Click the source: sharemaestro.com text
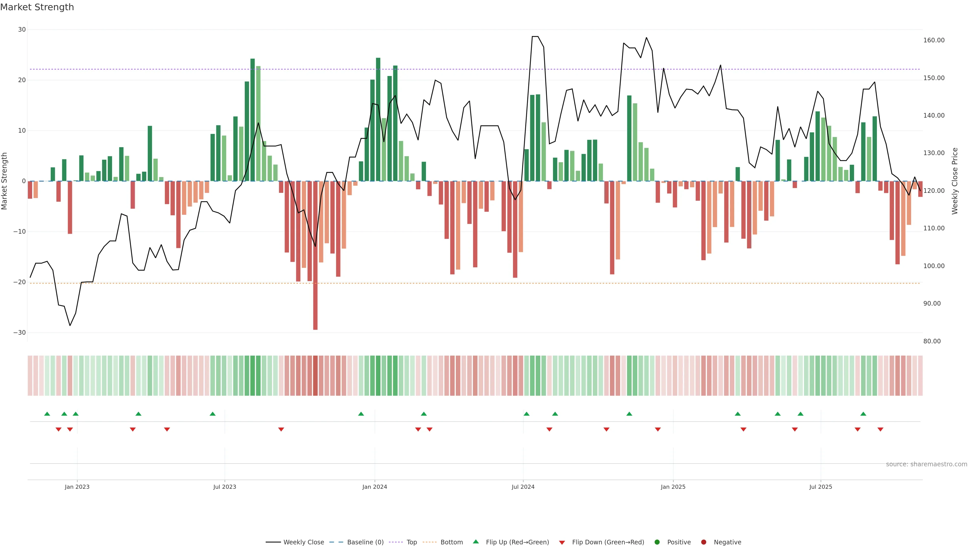The width and height of the screenshot is (980, 551). coord(926,464)
